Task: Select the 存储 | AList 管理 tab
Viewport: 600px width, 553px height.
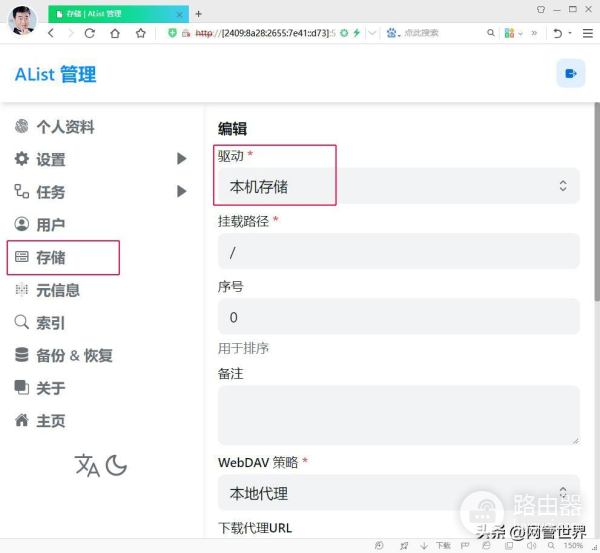Action: click(119, 14)
